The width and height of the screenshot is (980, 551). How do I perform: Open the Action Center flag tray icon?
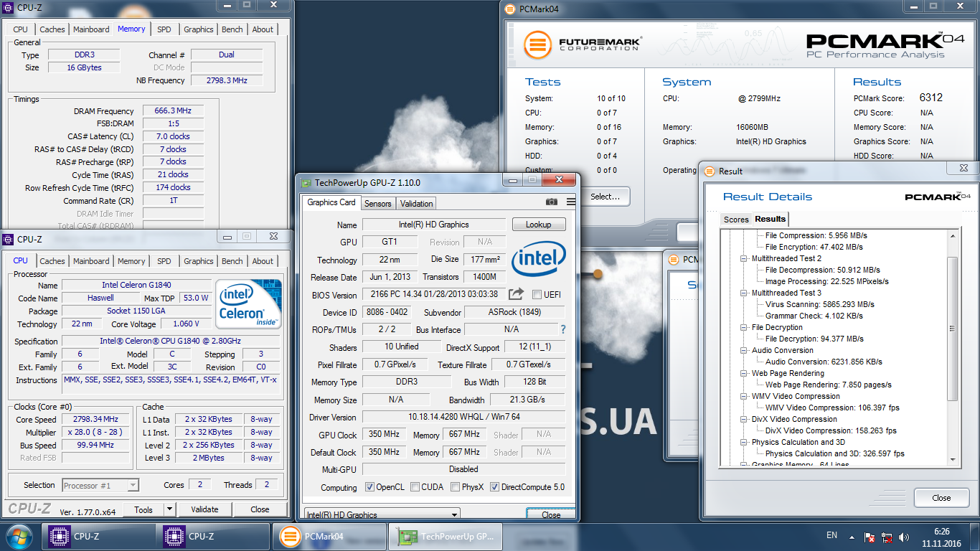[x=869, y=537]
